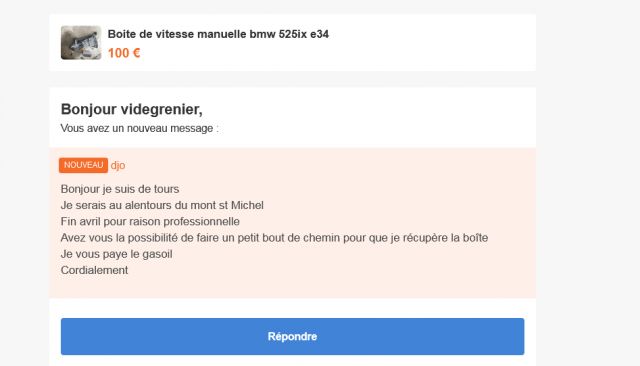Image resolution: width=640 pixels, height=366 pixels.
Task: Open sender djo's name
Action: point(118,165)
